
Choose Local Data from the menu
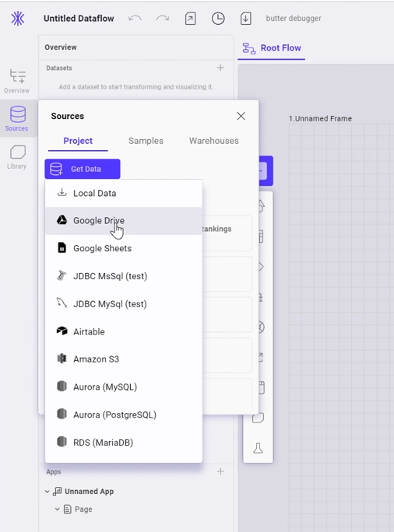coord(124,193)
